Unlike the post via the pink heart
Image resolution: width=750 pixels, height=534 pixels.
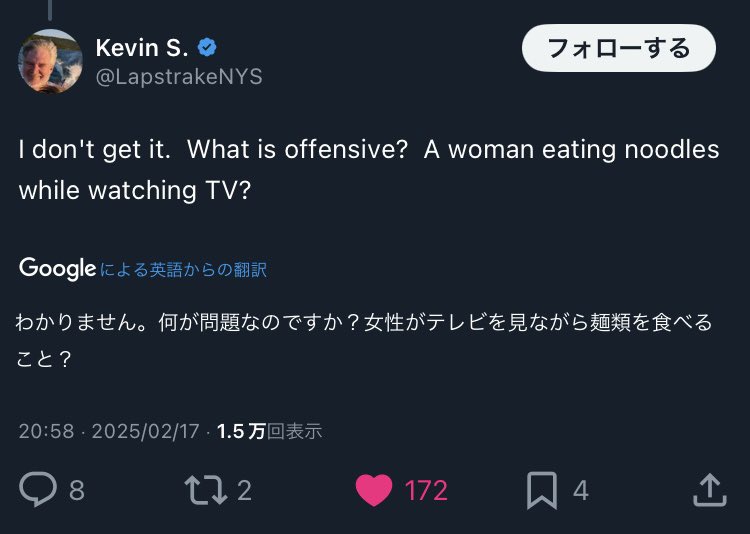click(374, 489)
